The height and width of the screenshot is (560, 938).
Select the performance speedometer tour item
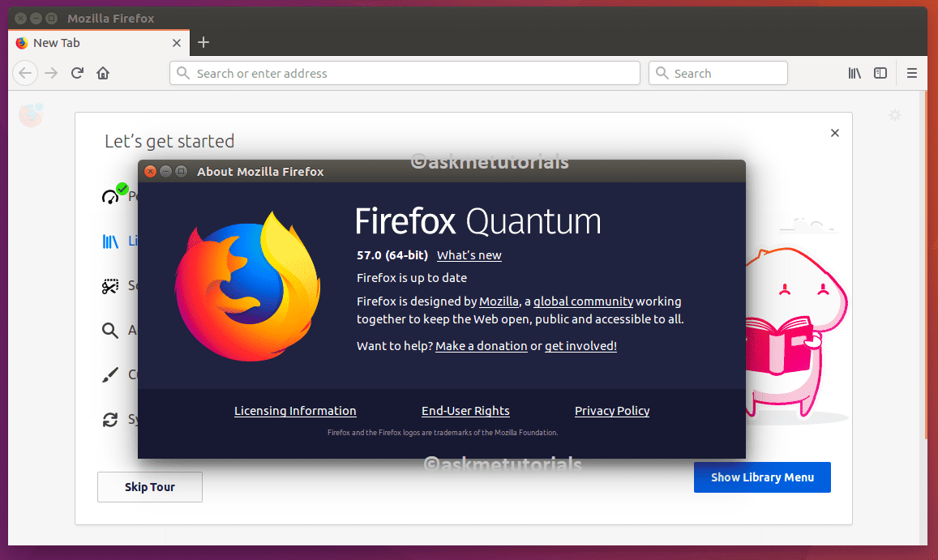(x=114, y=194)
